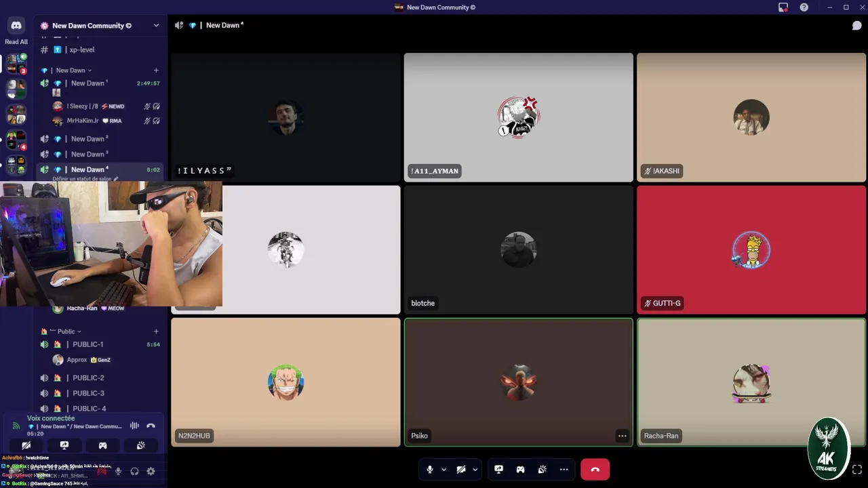The image size is (868, 488).
Task: Collapse the New Dawn category
Action: point(71,70)
